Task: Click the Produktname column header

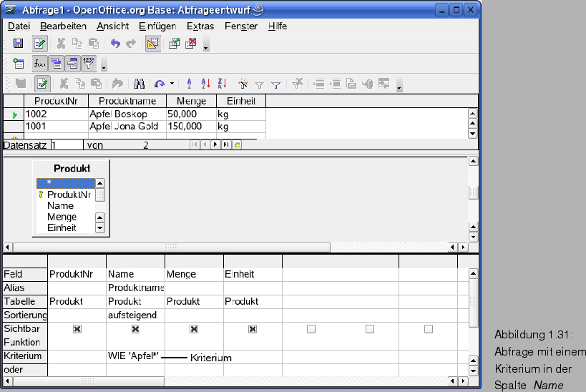Action: [x=127, y=102]
